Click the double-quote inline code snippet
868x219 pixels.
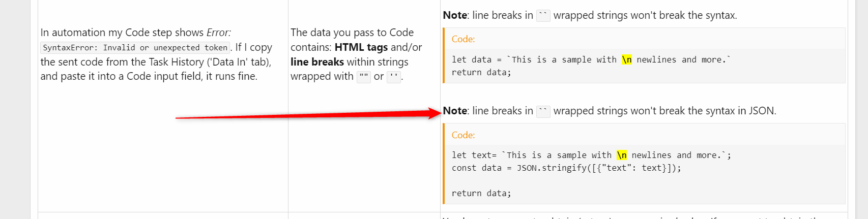click(x=364, y=77)
